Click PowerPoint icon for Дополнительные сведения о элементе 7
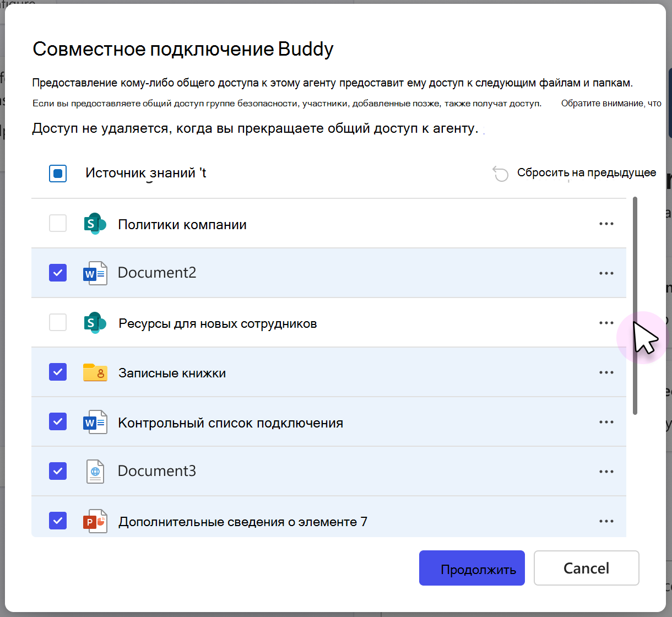The image size is (672, 617). 95,521
